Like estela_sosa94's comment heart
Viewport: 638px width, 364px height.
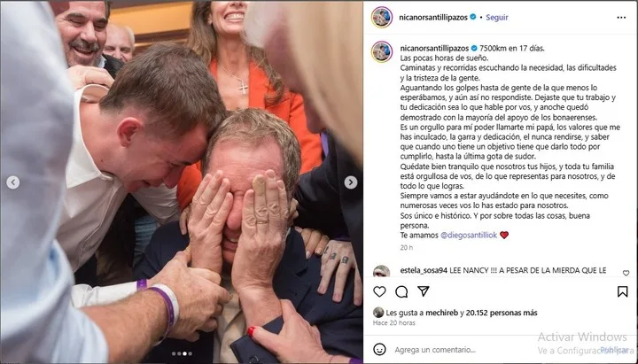pos(626,273)
